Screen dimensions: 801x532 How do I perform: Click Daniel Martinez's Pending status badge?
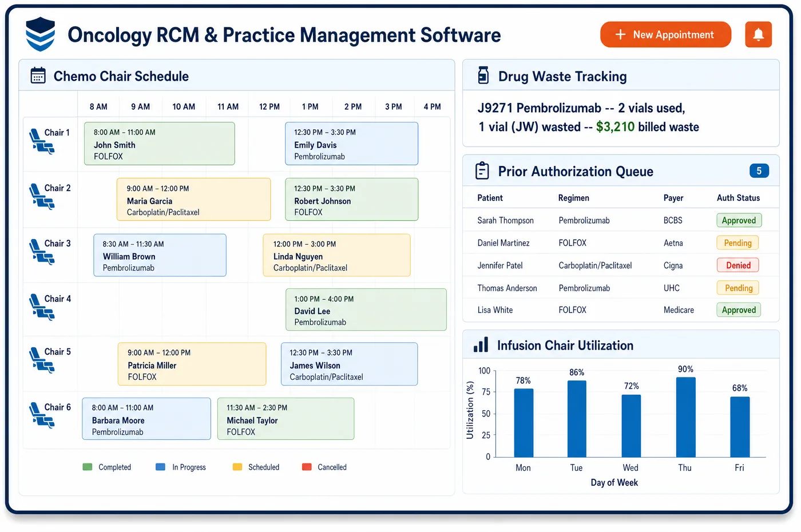737,243
